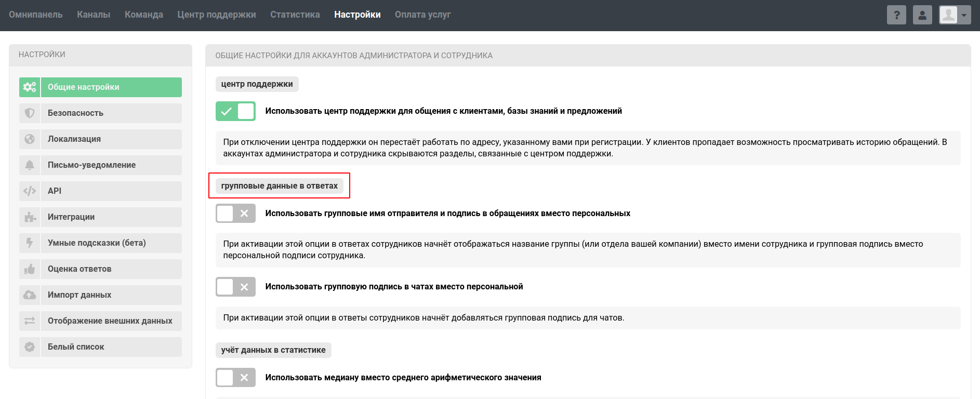980x399 pixels.
Task: Click the label about group signature in chats
Action: tap(394, 287)
